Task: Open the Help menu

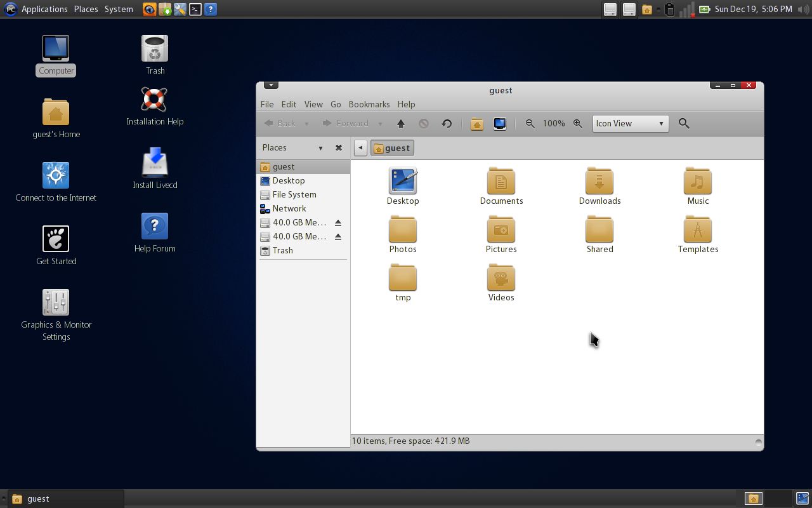Action: click(x=406, y=104)
